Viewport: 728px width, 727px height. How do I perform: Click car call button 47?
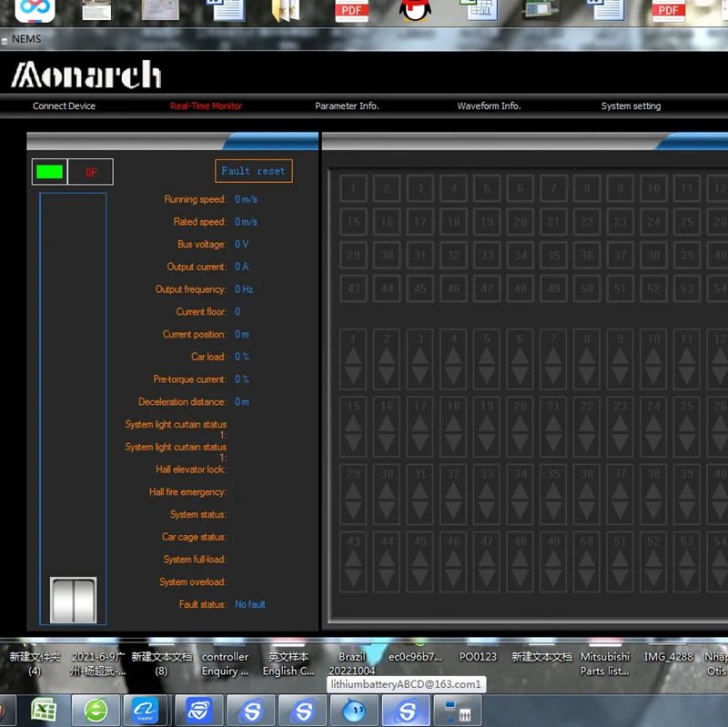pyautogui.click(x=487, y=288)
